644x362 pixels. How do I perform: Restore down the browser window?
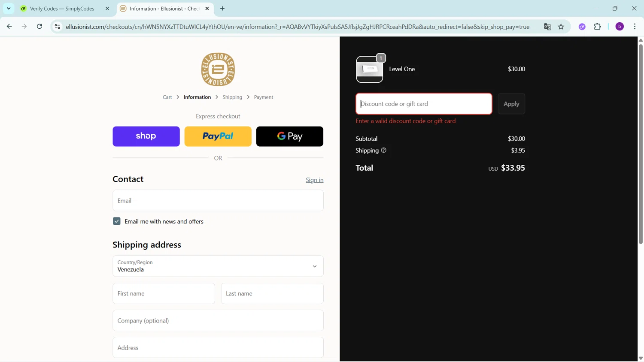tap(615, 9)
